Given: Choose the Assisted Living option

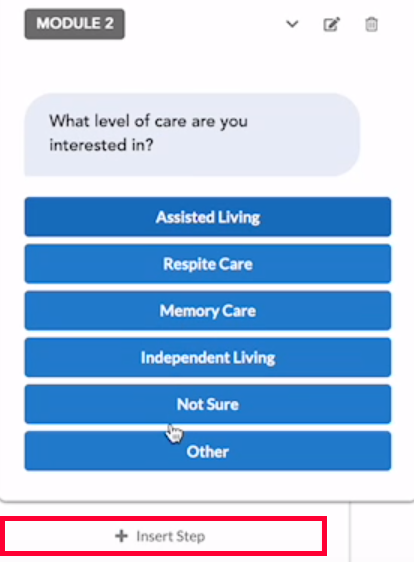Looking at the screenshot, I should point(208,217).
